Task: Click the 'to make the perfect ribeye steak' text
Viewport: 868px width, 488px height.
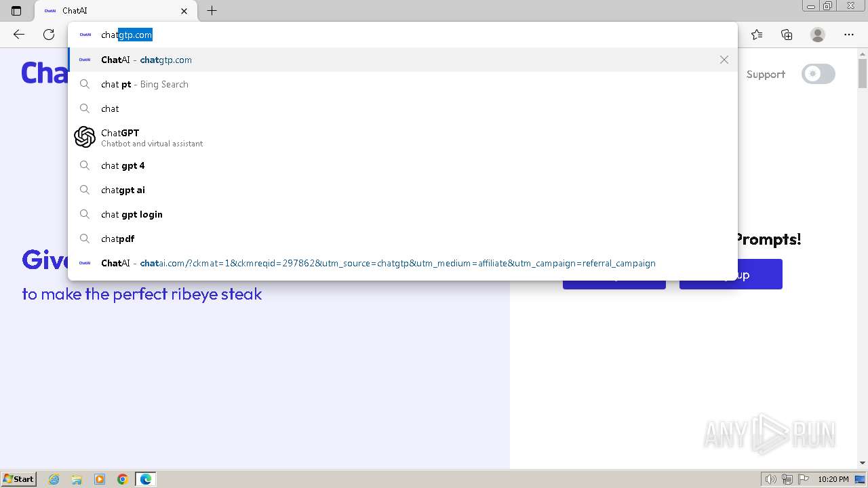Action: [x=142, y=293]
